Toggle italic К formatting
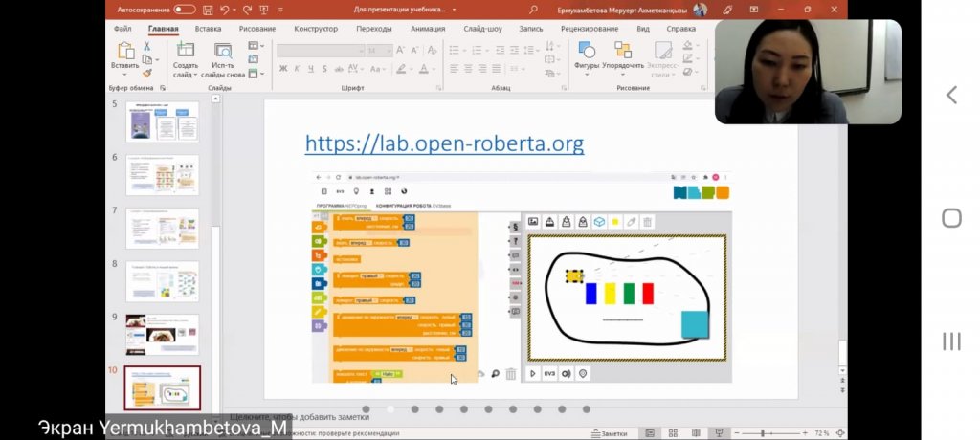Screen dimensions: 980x440 click(x=297, y=69)
